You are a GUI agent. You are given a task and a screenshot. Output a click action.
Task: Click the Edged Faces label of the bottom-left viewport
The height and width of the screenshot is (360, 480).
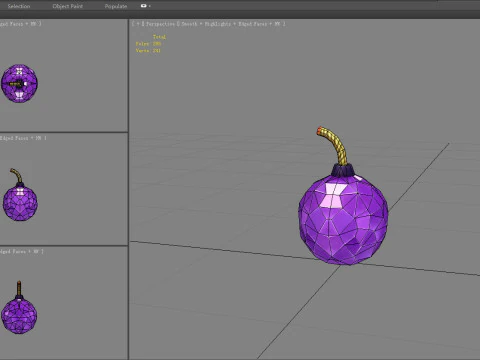(13, 251)
